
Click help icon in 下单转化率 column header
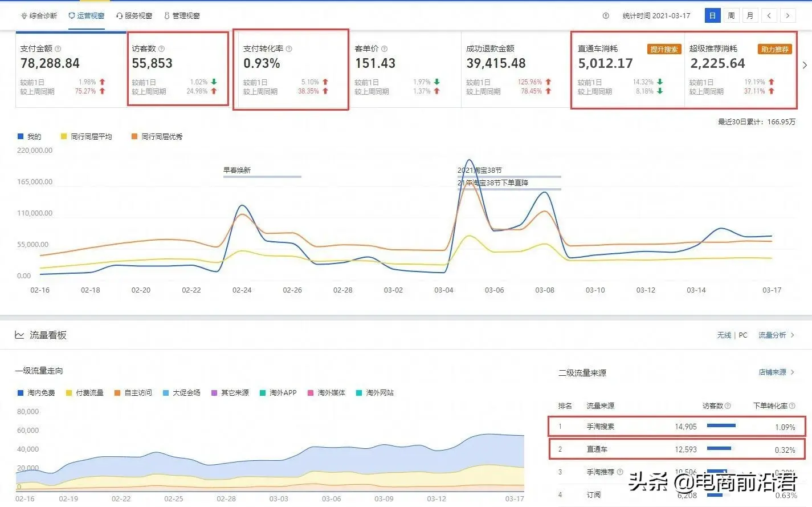(x=792, y=405)
